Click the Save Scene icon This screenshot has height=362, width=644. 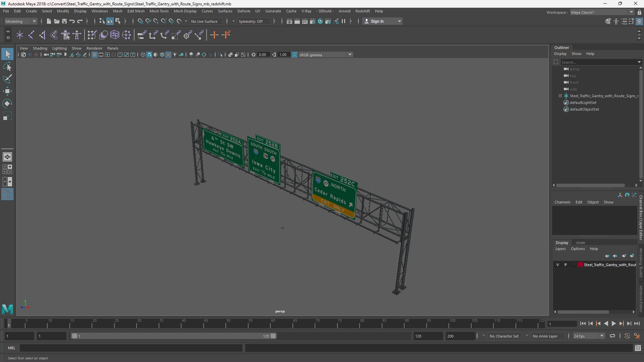pos(64,21)
